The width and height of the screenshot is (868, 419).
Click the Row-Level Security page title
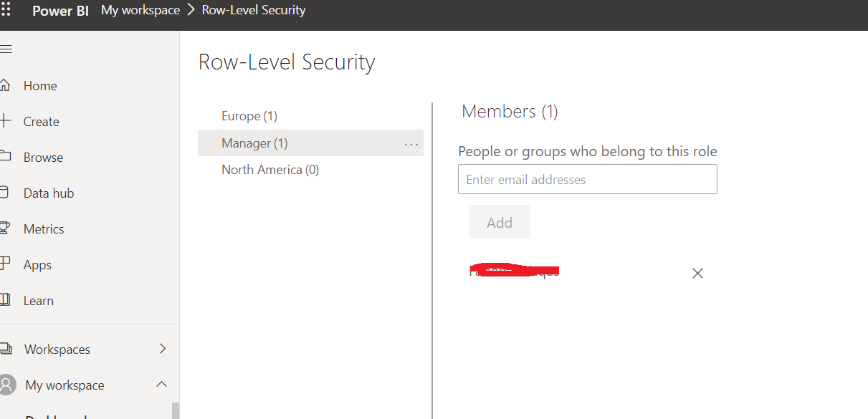pyautogui.click(x=287, y=62)
